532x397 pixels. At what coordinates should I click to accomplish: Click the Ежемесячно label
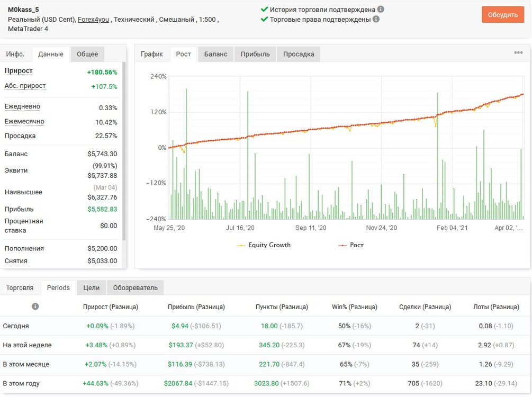click(x=24, y=121)
